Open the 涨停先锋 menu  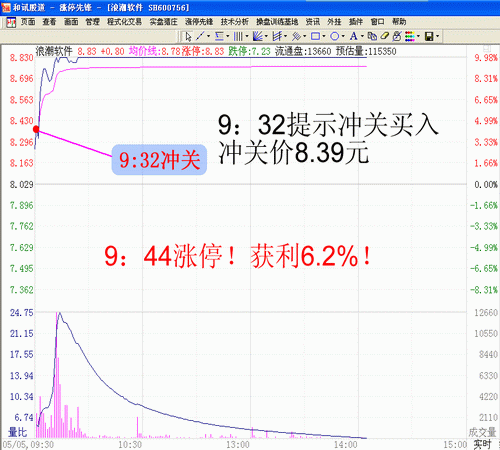(x=199, y=22)
